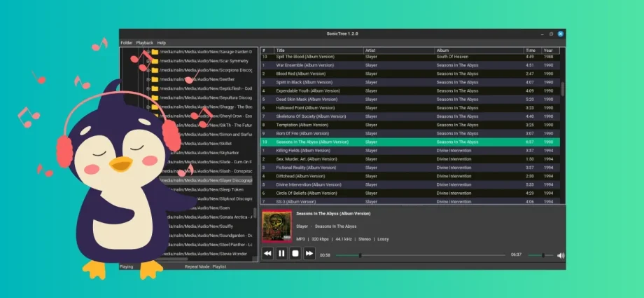
Task: Click the Scorpions Discography folder icon
Action: pos(155,70)
